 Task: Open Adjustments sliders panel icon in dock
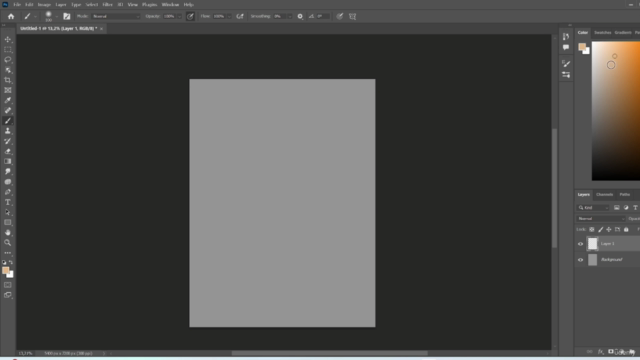[x=566, y=75]
